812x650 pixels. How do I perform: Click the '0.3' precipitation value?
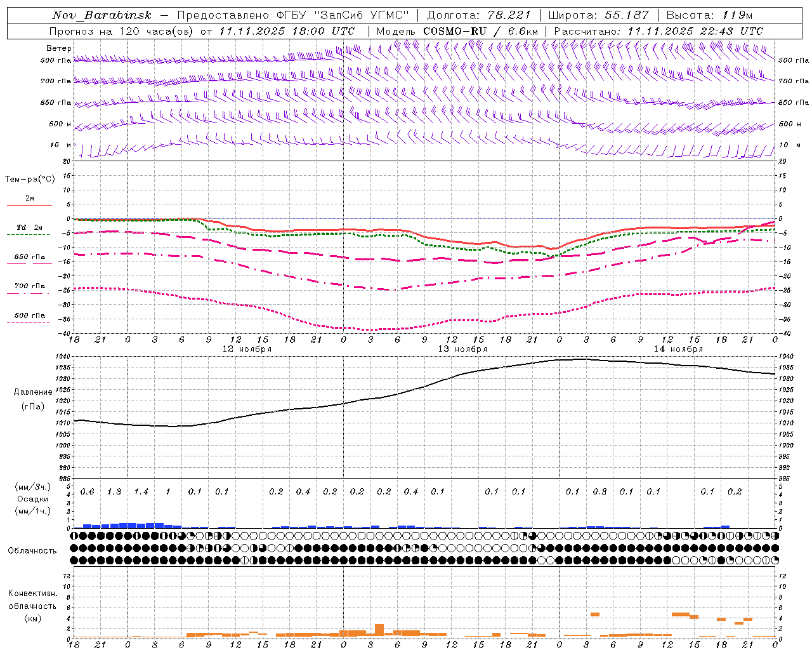pyautogui.click(x=599, y=492)
